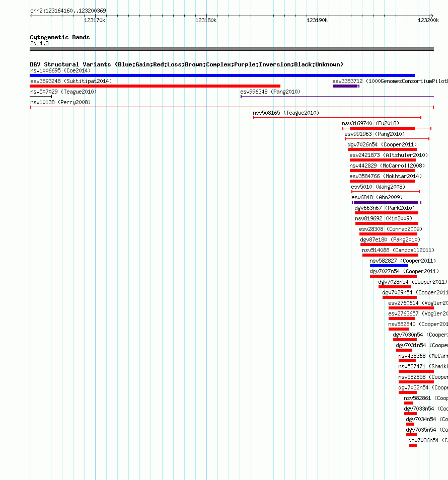Select dgv7033n54 label
This screenshot has width=448, height=480.
tap(426, 409)
